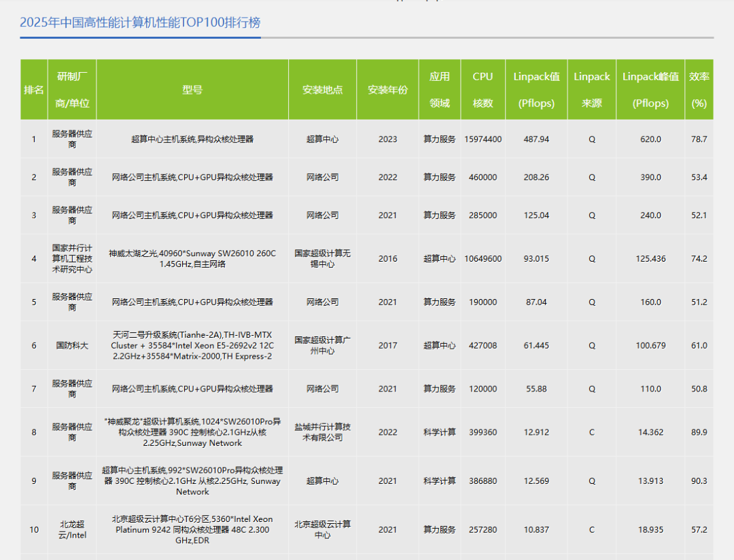This screenshot has width=734, height=560.
Task: Click the 国防科大 vendor cell
Action: [72, 345]
